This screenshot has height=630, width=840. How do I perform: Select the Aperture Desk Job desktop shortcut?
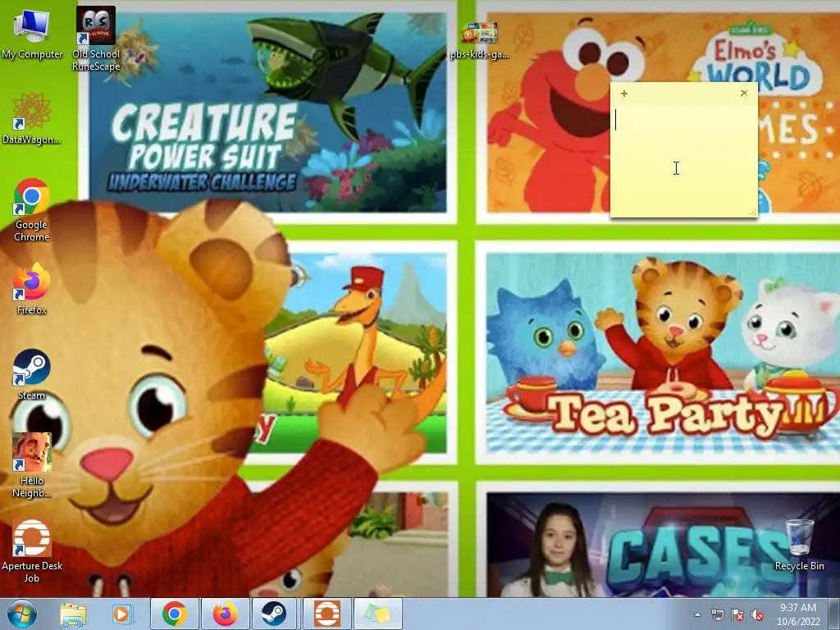point(32,550)
